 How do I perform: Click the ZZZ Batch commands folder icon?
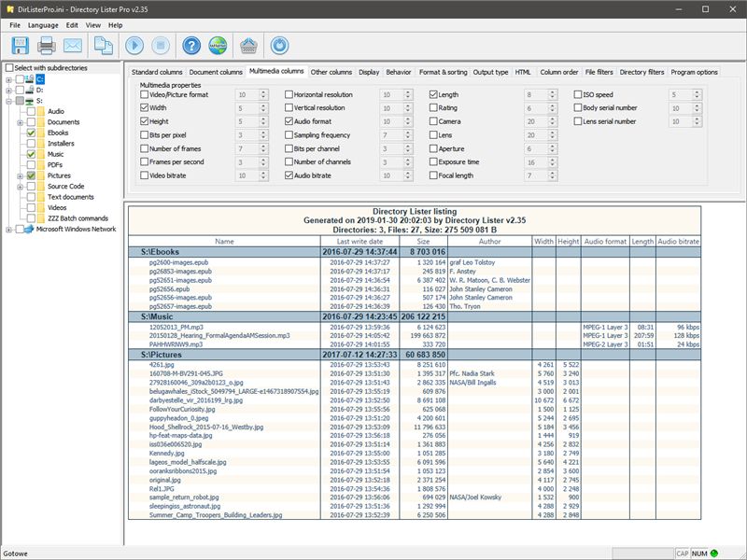coord(41,218)
